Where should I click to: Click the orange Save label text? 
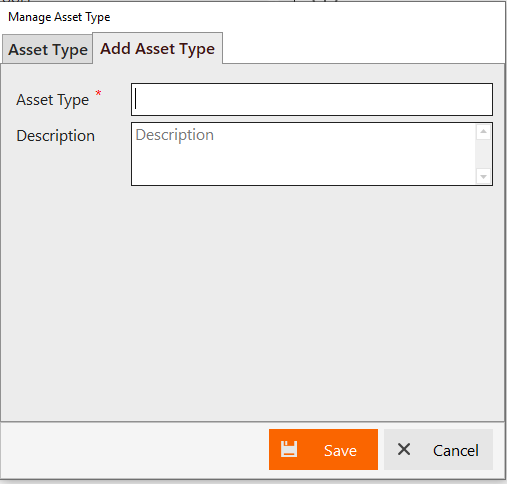click(340, 450)
